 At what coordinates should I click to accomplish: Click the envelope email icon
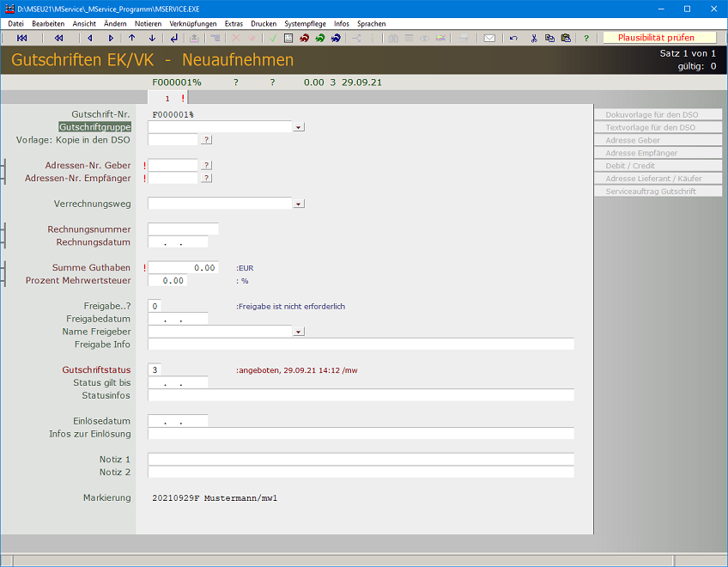489,38
